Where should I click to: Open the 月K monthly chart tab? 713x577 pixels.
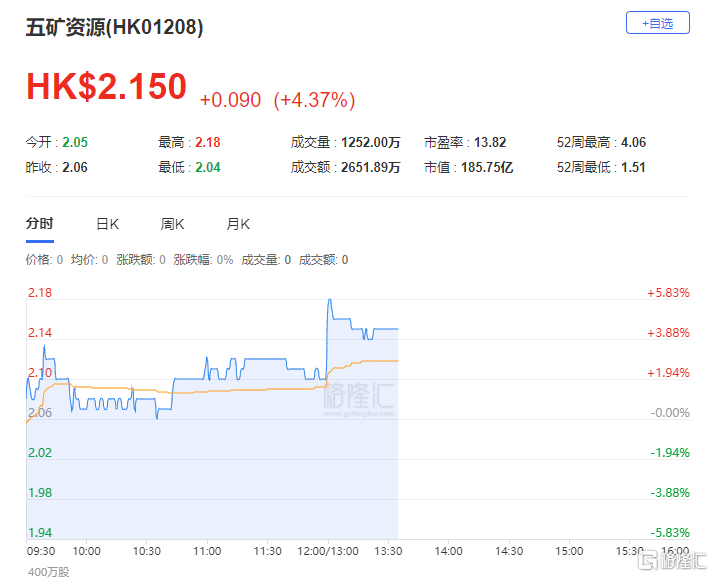point(238,224)
